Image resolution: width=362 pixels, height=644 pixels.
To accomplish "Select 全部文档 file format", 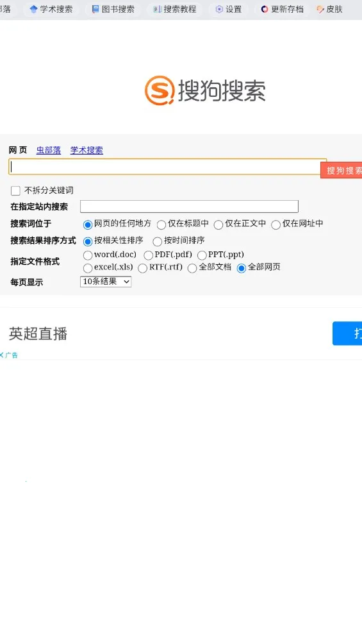I will 192,268.
